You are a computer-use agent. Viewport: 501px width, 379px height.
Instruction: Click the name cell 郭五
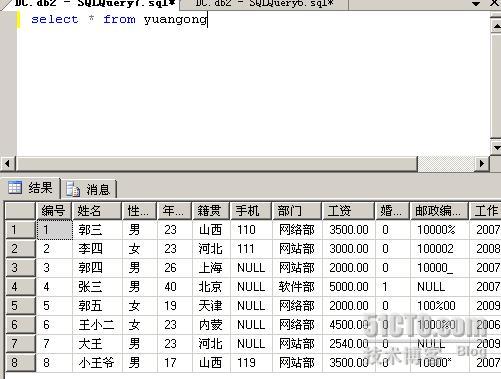pyautogui.click(x=97, y=306)
